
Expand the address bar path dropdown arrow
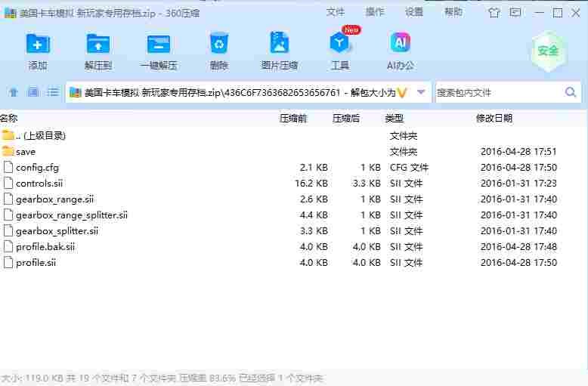point(421,92)
